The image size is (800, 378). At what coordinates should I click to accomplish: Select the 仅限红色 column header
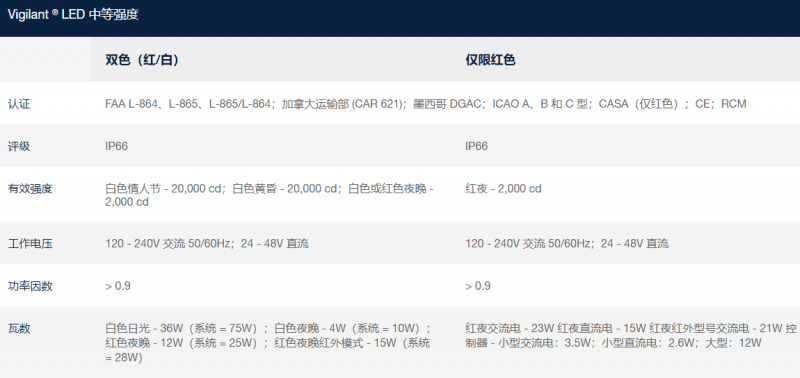[490, 60]
